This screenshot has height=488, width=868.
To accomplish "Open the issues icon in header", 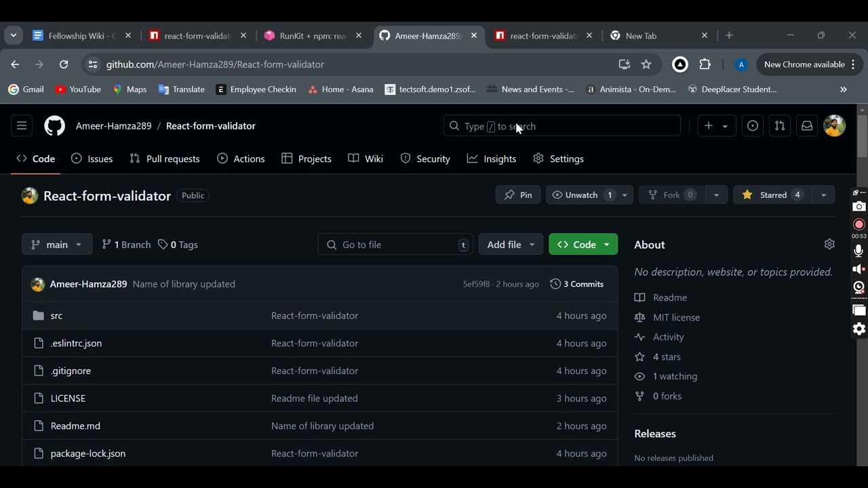I will [753, 126].
